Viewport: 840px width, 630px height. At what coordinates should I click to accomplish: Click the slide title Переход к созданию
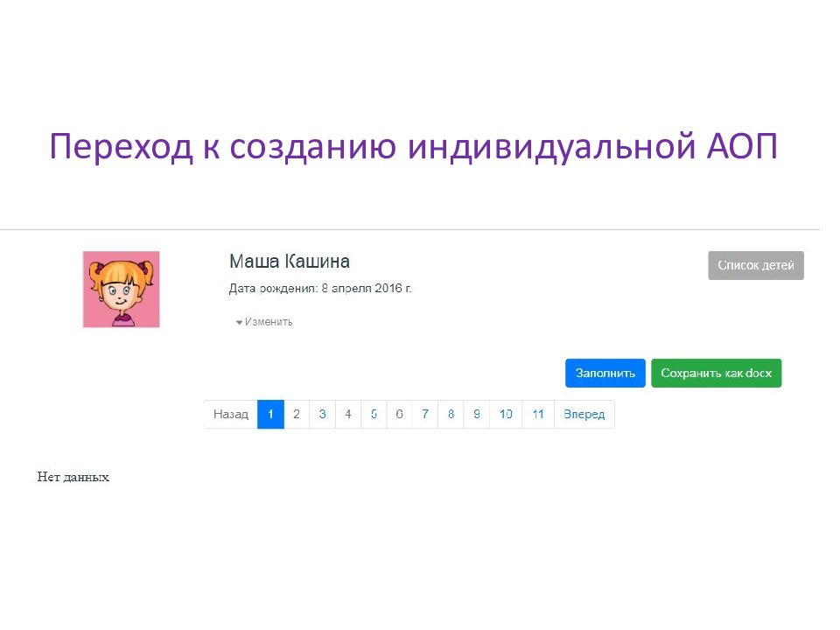(x=413, y=146)
